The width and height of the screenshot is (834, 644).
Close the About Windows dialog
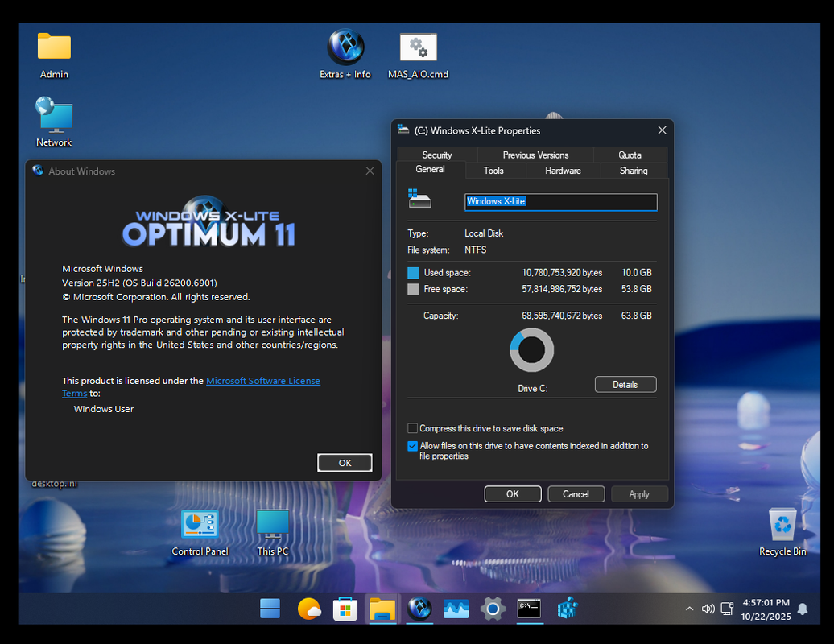pos(370,171)
